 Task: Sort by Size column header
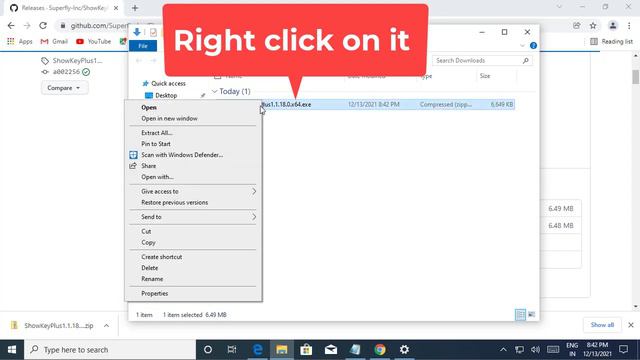click(x=485, y=76)
